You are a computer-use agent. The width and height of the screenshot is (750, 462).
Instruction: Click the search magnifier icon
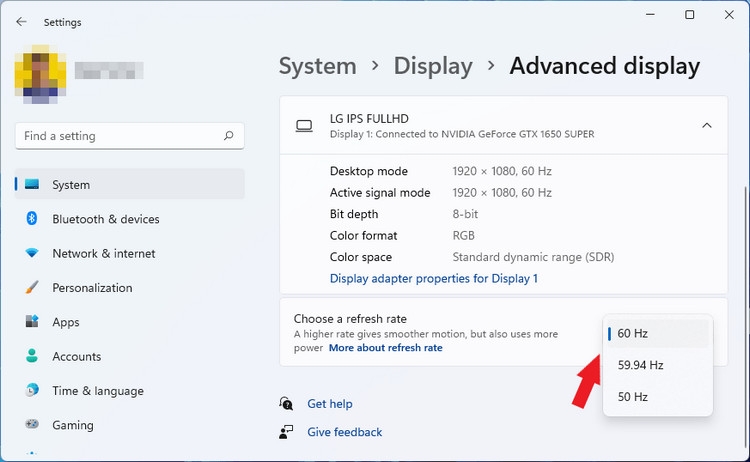point(229,136)
